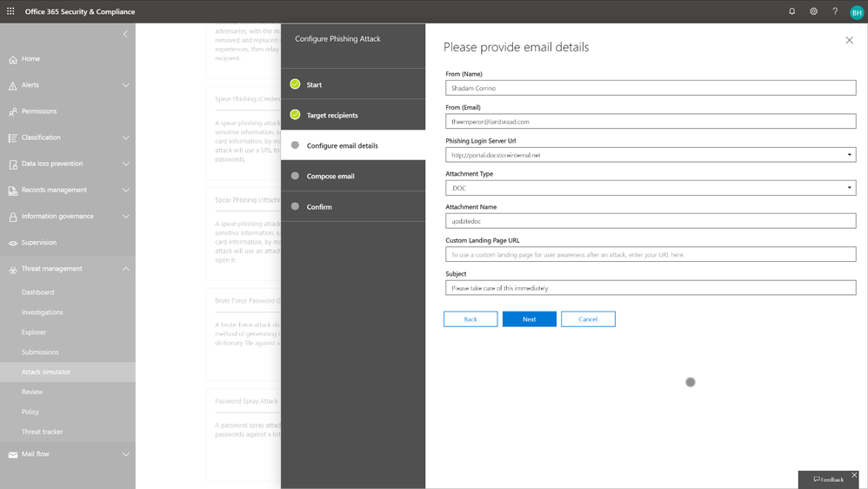Click the Custom Landing Page URL field
Screen dimensions: 868x489
tap(651, 254)
